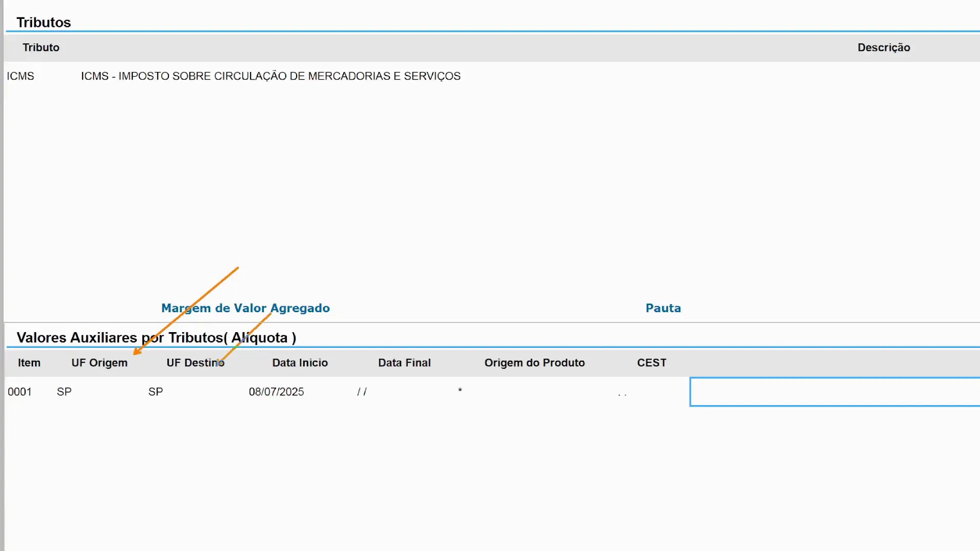Click the Data Final column header

(404, 363)
